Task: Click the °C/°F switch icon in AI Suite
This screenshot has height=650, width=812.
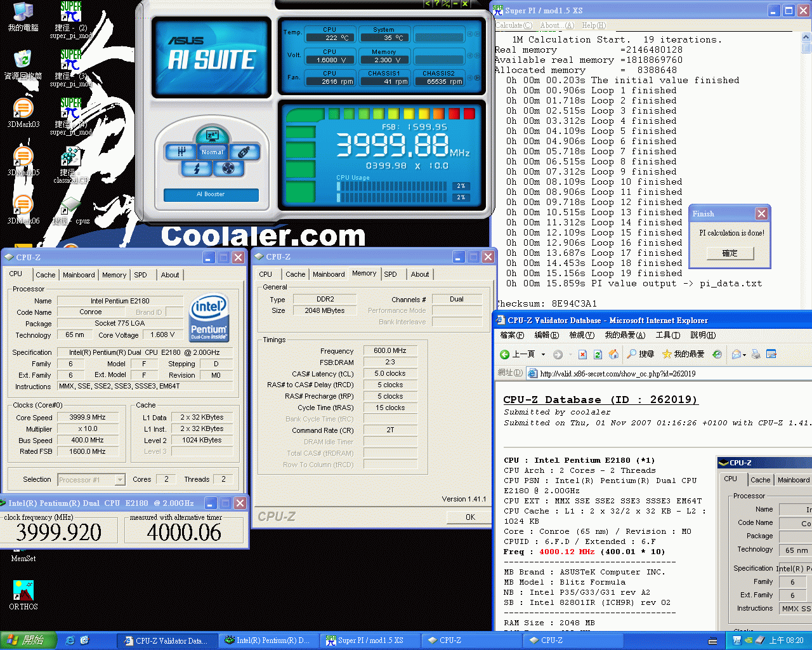Action: pos(446,4)
